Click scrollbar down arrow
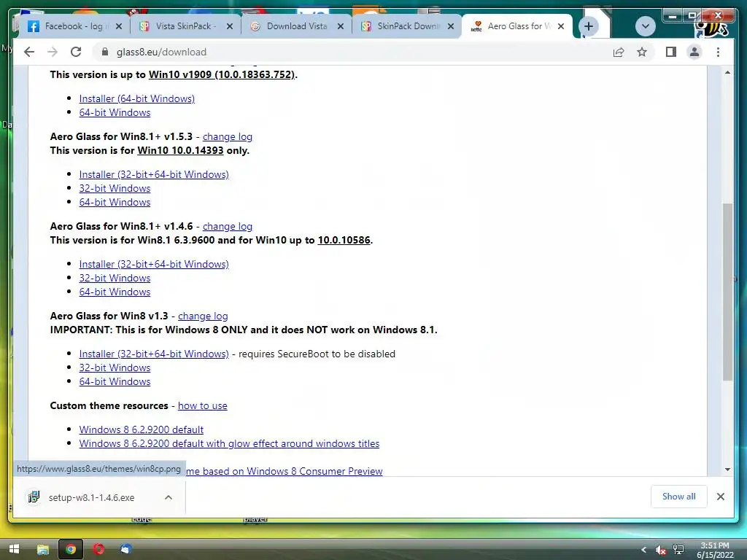Viewport: 747px width, 560px height. click(727, 470)
